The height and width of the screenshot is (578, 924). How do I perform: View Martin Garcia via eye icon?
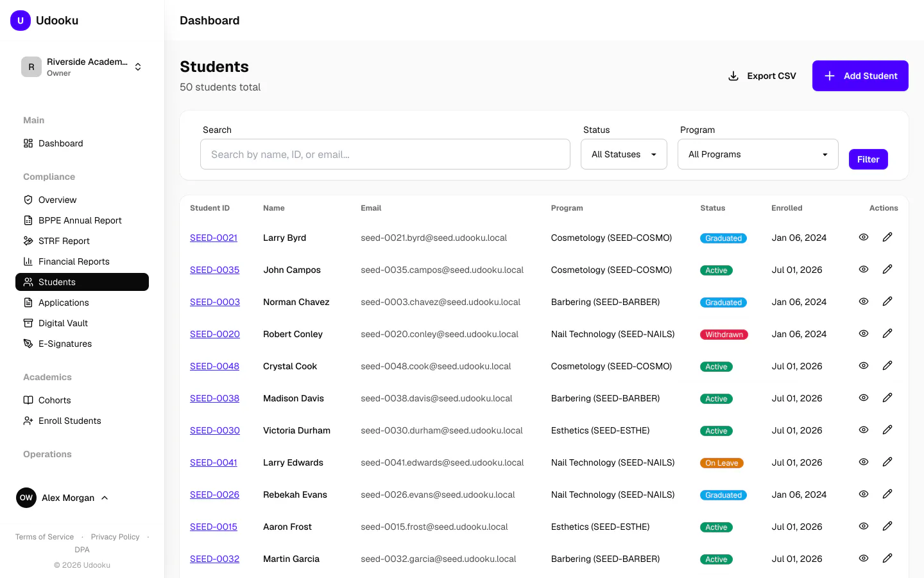click(864, 558)
